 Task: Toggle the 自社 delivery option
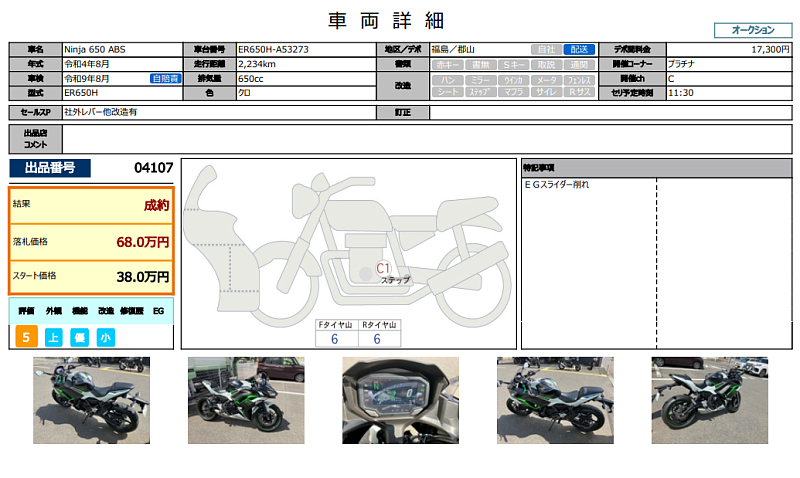click(x=546, y=49)
